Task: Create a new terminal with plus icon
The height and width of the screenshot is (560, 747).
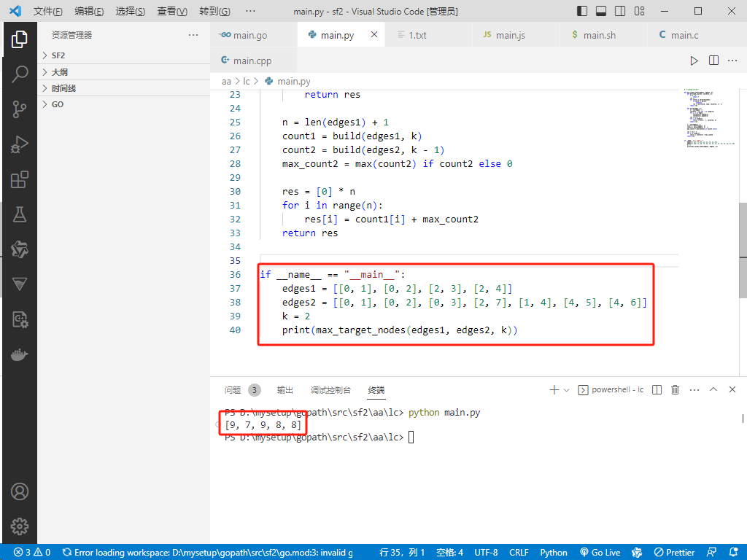Action: pos(554,390)
